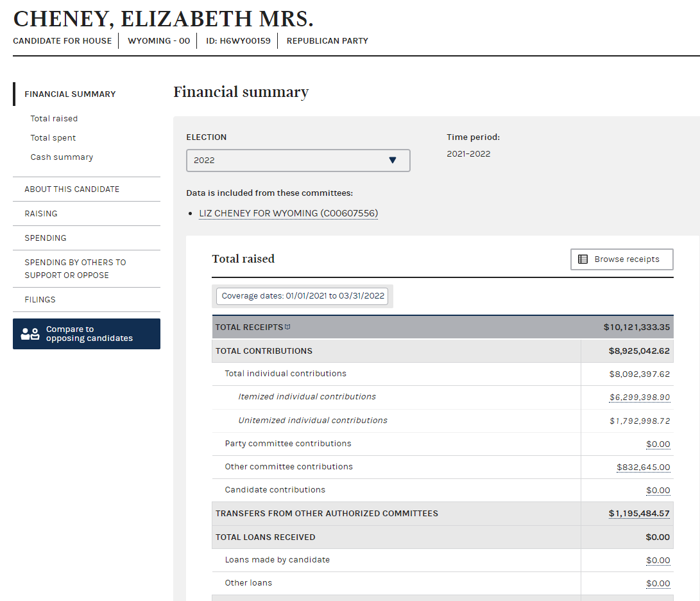Open the Spending section

click(x=46, y=238)
